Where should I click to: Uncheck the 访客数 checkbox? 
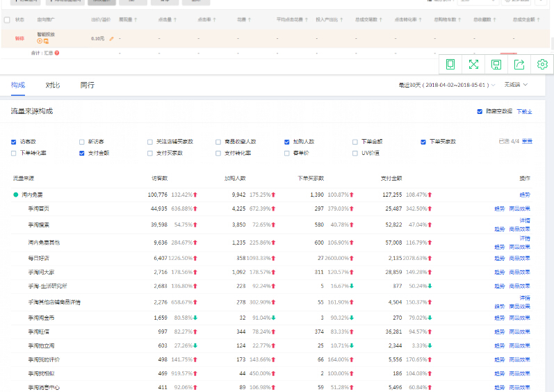tap(14, 142)
